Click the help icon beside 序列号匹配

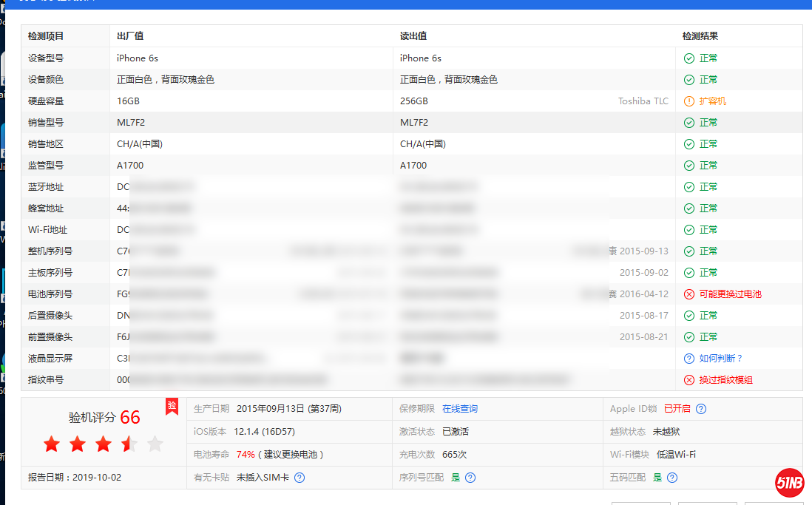point(470,478)
